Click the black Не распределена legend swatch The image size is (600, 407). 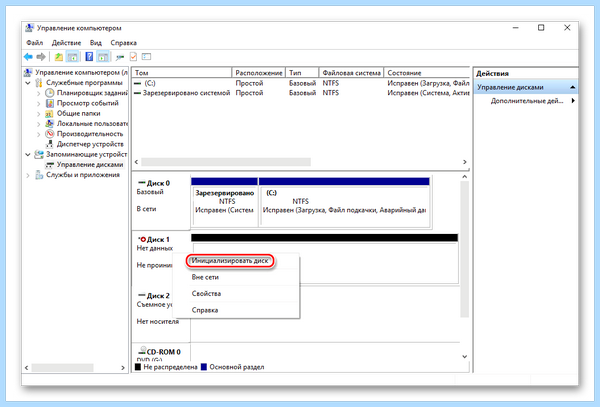point(138,367)
